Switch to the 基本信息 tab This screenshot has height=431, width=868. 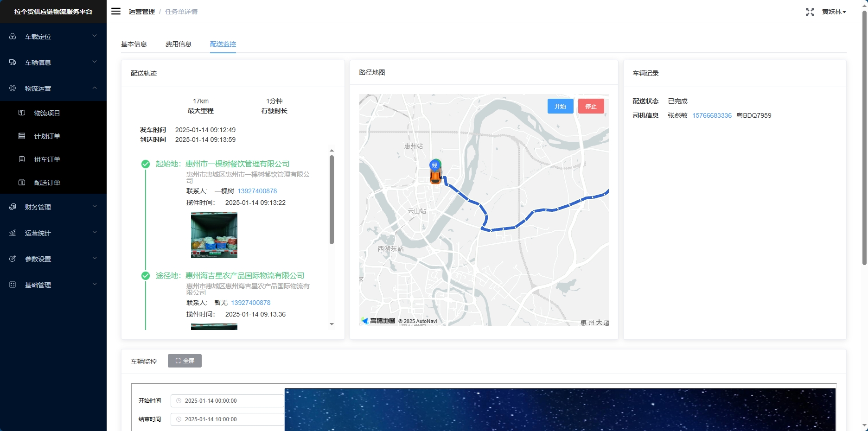click(x=134, y=44)
